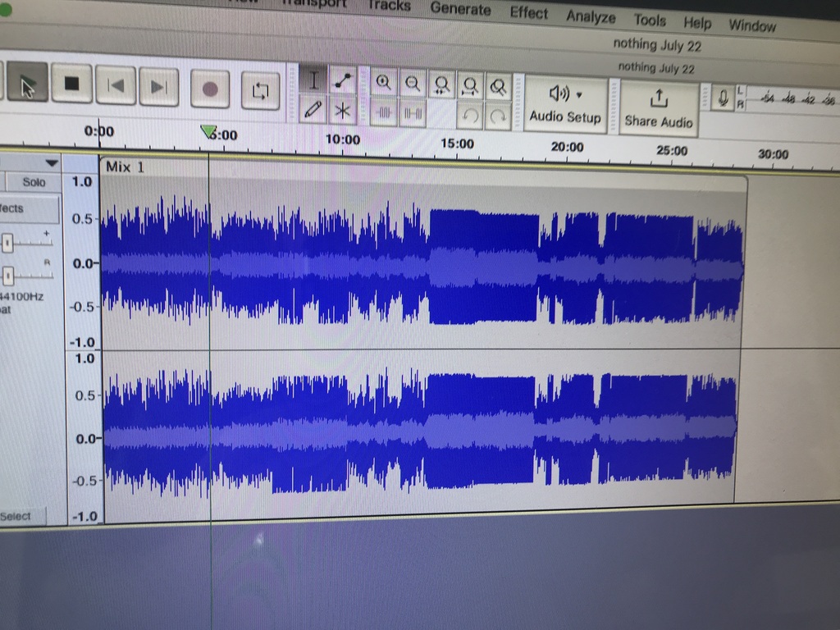Select the Multi-tool asterisk icon
This screenshot has width=840, height=630.
pyautogui.click(x=343, y=111)
